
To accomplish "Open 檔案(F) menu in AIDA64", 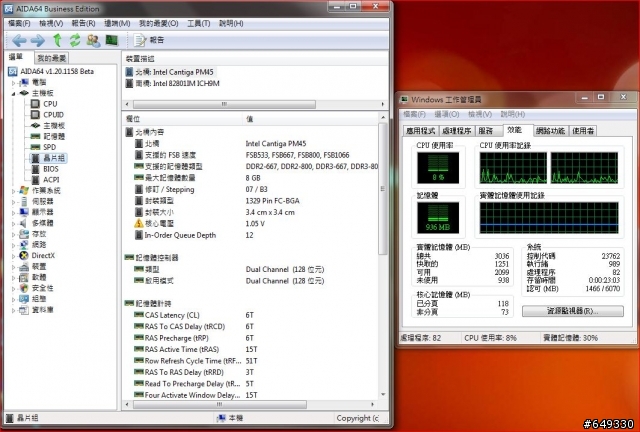I will pyautogui.click(x=20, y=23).
